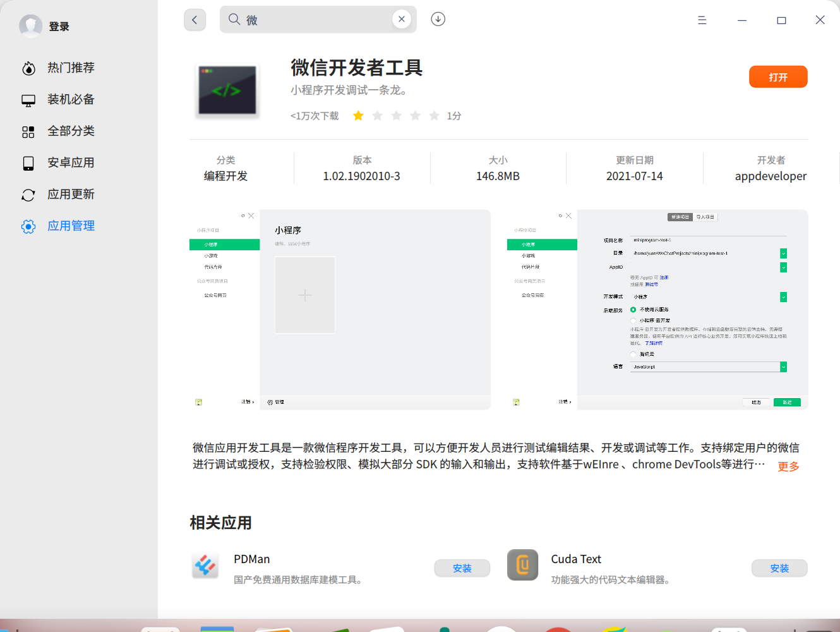Screen dimensions: 840x632
Task: Install PDMan with its 安装 button
Action: (462, 568)
